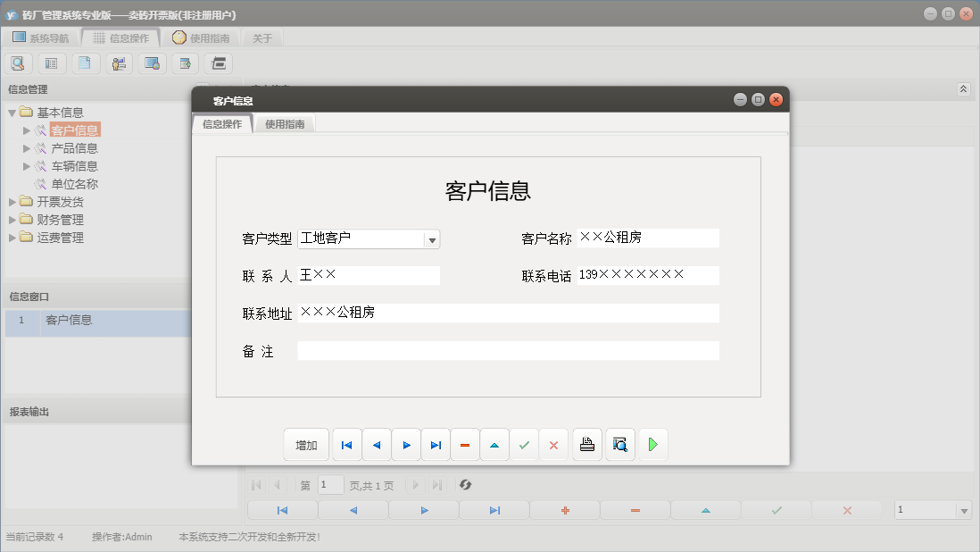Switch to the 系统导航 tab
This screenshot has width=980, height=552.
(x=42, y=38)
